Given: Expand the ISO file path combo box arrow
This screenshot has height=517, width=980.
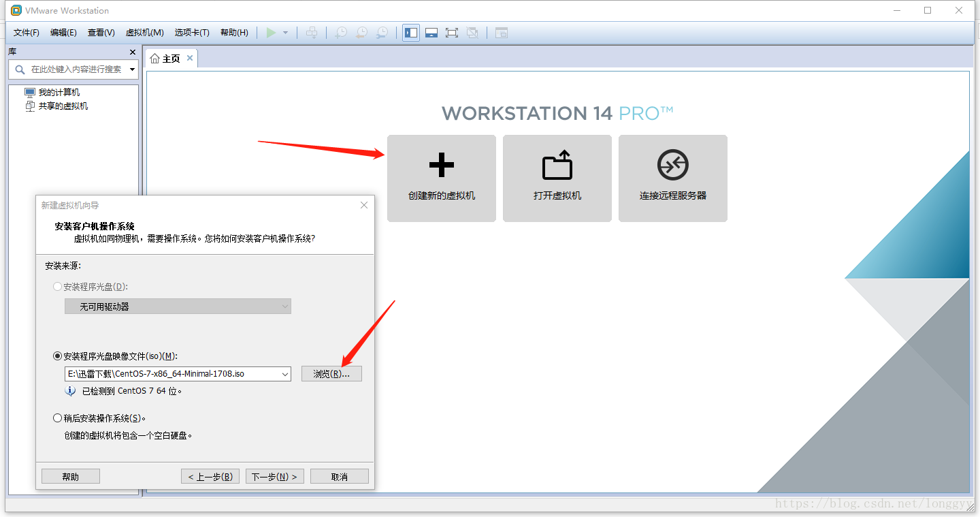Looking at the screenshot, I should coord(284,374).
